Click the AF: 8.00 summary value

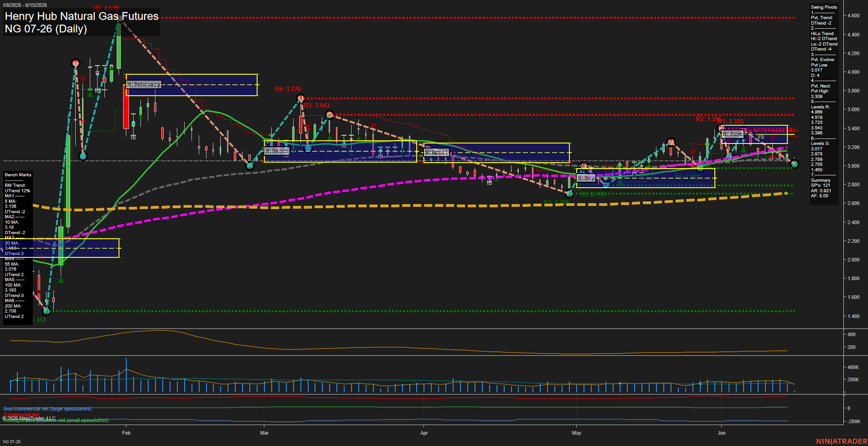(820, 196)
